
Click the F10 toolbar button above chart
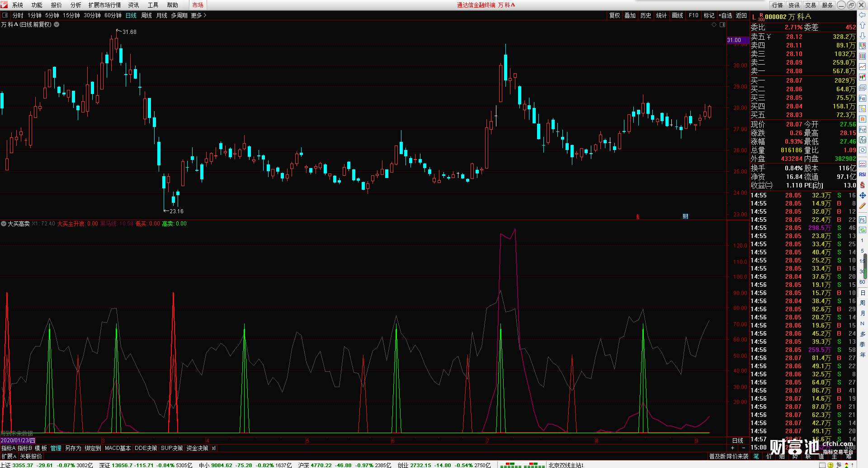click(693, 15)
